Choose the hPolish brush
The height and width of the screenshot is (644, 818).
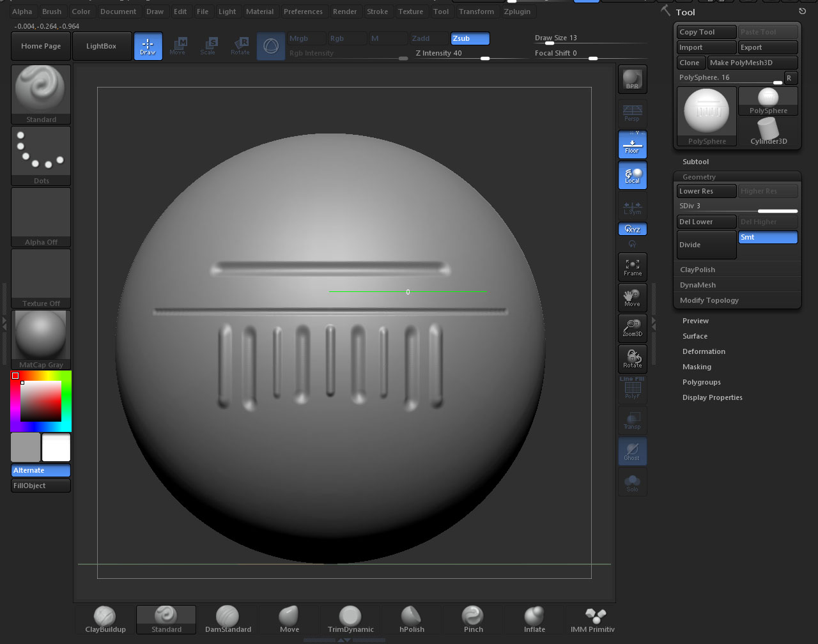[412, 619]
